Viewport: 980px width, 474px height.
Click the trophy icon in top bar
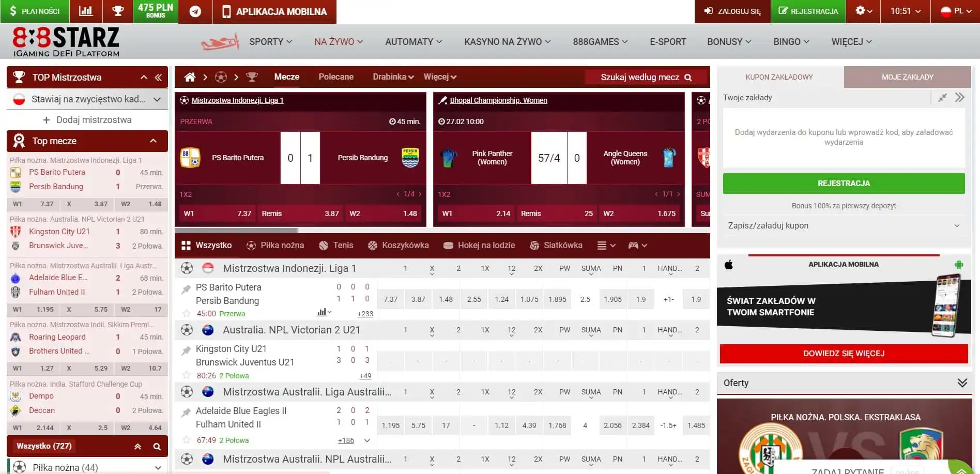(118, 11)
